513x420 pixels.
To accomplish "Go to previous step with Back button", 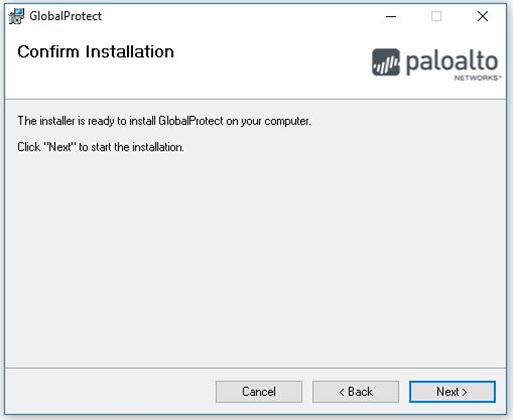I will [x=355, y=392].
